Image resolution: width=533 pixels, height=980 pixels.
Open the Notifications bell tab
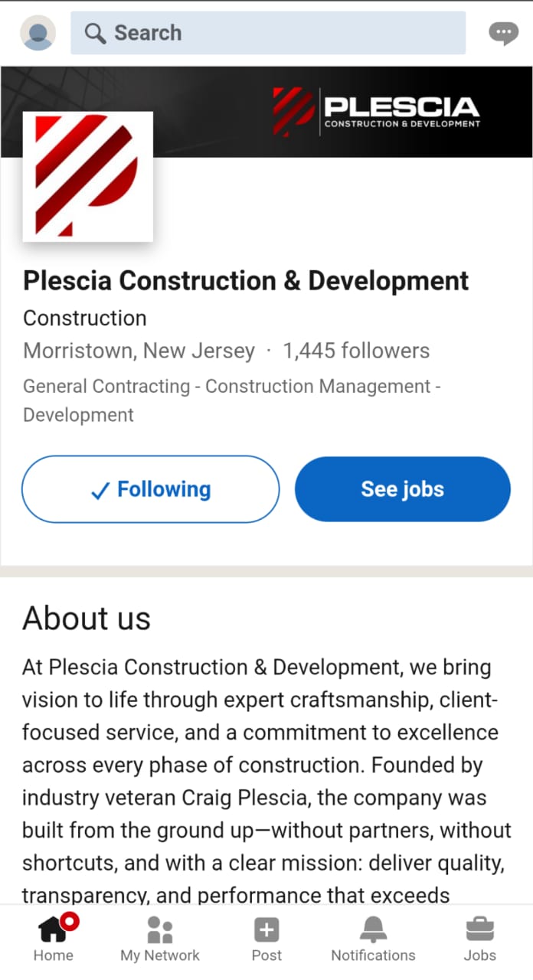(x=373, y=939)
